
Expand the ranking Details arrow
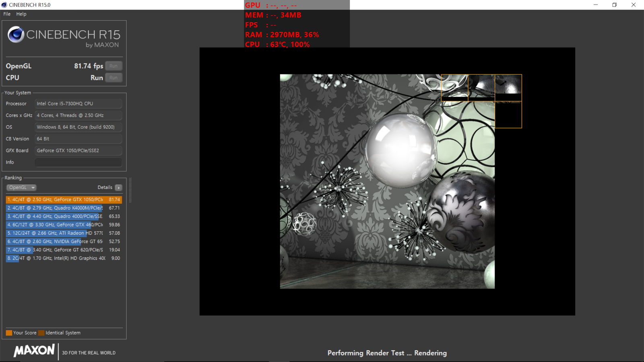[x=118, y=187]
